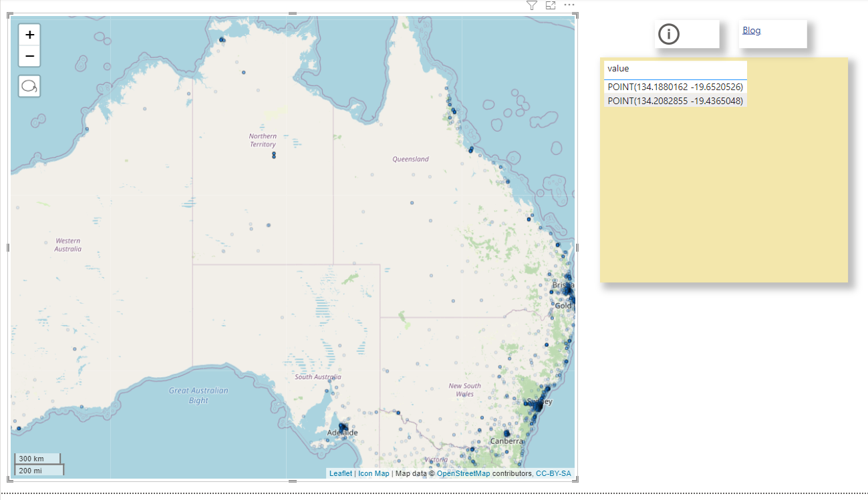Zoom in on the map
The height and width of the screenshot is (500, 868).
tap(29, 35)
